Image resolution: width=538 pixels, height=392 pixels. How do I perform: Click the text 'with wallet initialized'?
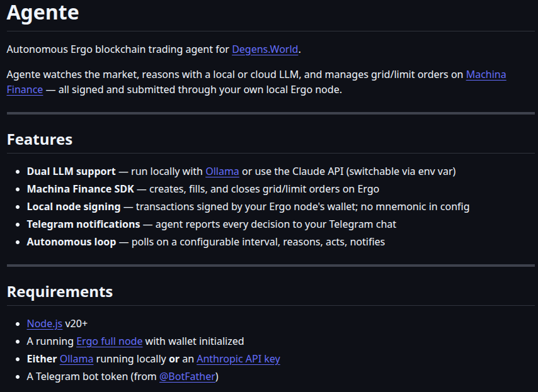pos(195,341)
